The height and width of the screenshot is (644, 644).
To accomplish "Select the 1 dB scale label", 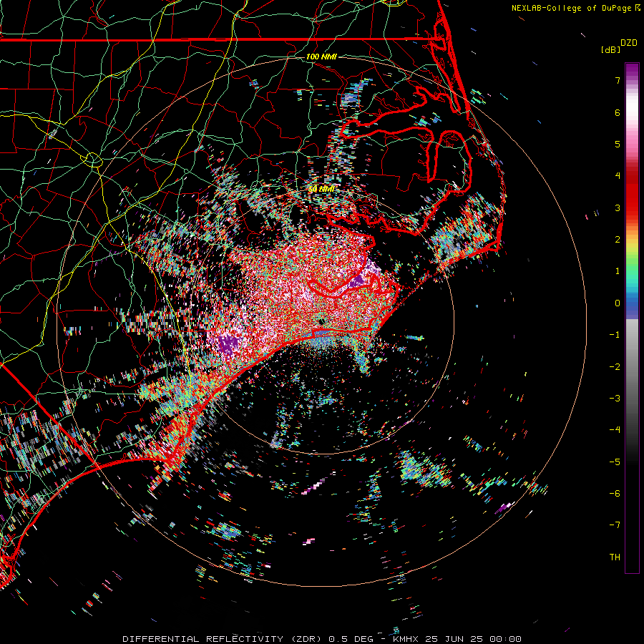I will click(x=618, y=271).
